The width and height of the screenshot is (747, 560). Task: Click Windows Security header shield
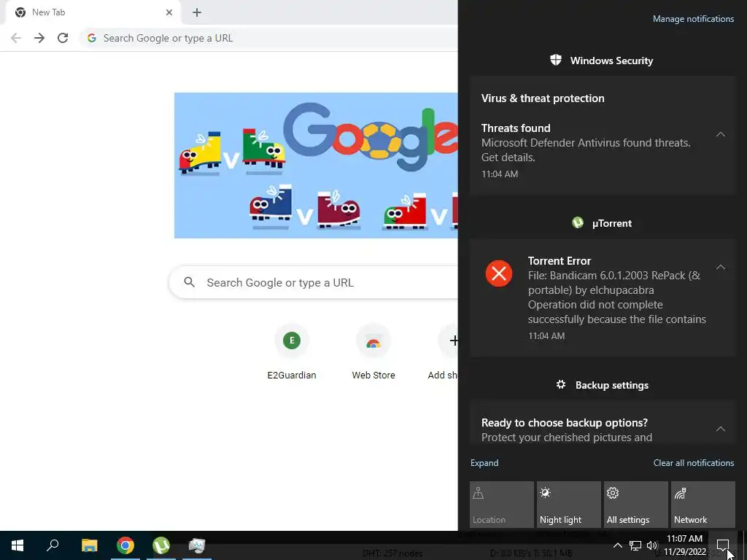(x=555, y=60)
